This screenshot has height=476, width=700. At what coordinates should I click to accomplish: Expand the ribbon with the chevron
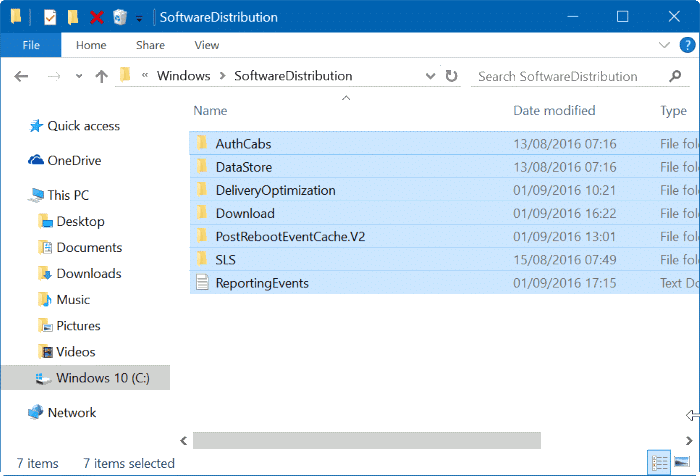coord(664,45)
